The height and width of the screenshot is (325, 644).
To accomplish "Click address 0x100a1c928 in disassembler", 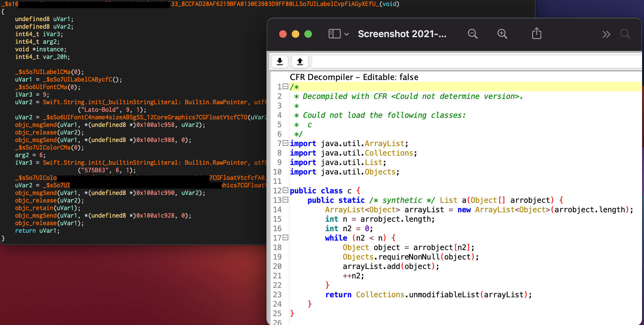I will point(155,216).
